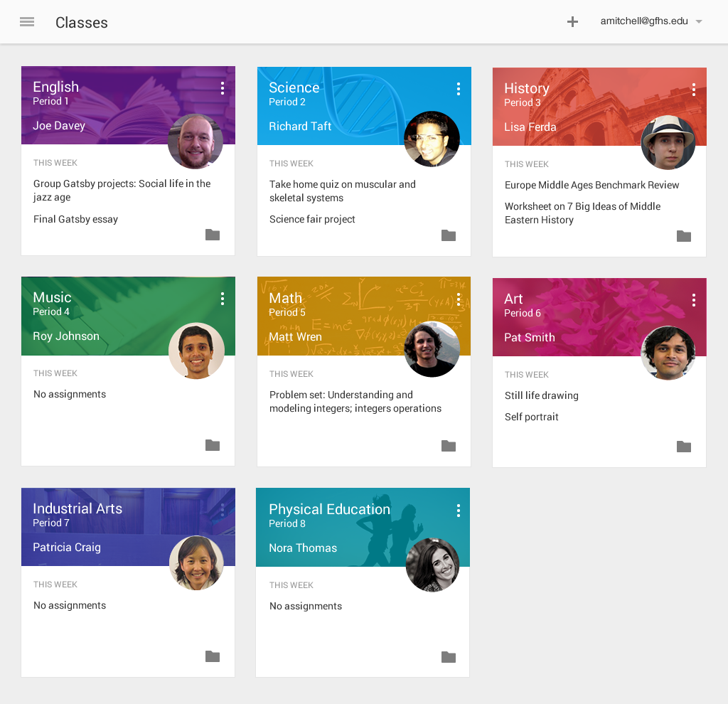Open 'Group Gatsby projects' assignment
The height and width of the screenshot is (704, 728).
tap(122, 191)
